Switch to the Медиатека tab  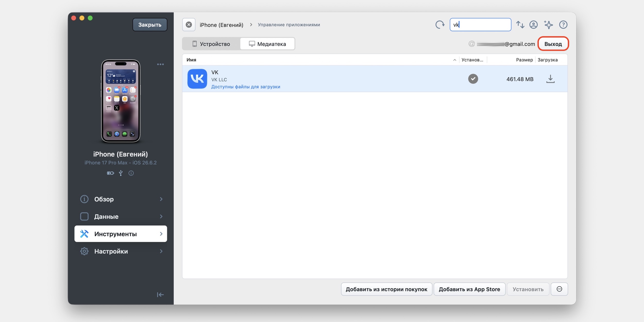click(x=267, y=44)
